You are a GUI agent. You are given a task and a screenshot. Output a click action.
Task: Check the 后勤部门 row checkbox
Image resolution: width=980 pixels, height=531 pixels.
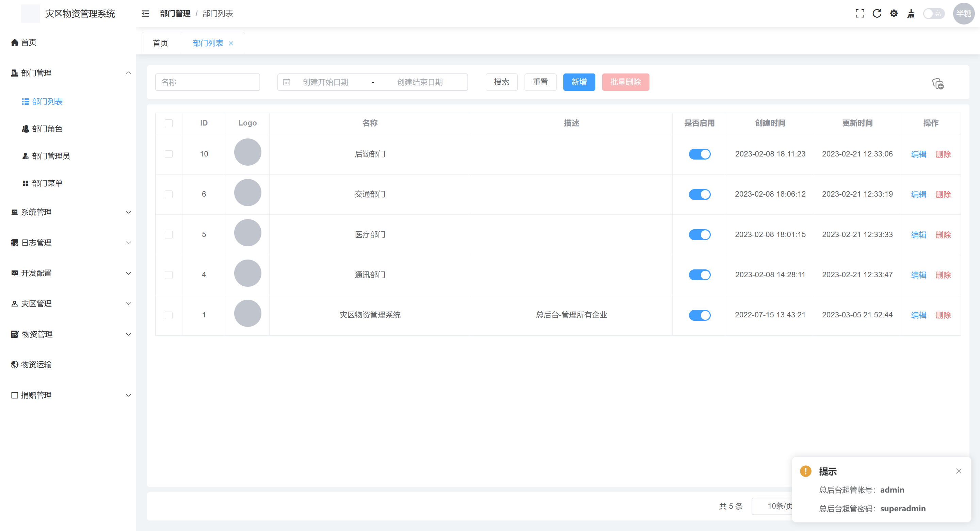(168, 154)
